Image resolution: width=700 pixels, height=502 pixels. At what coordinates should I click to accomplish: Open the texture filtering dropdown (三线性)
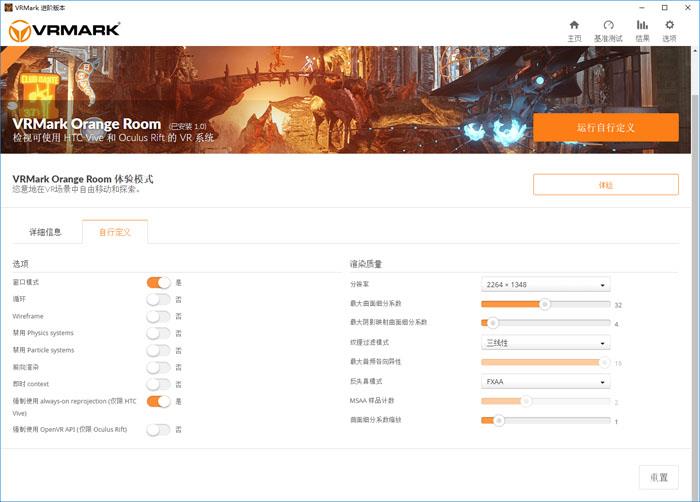click(x=546, y=343)
